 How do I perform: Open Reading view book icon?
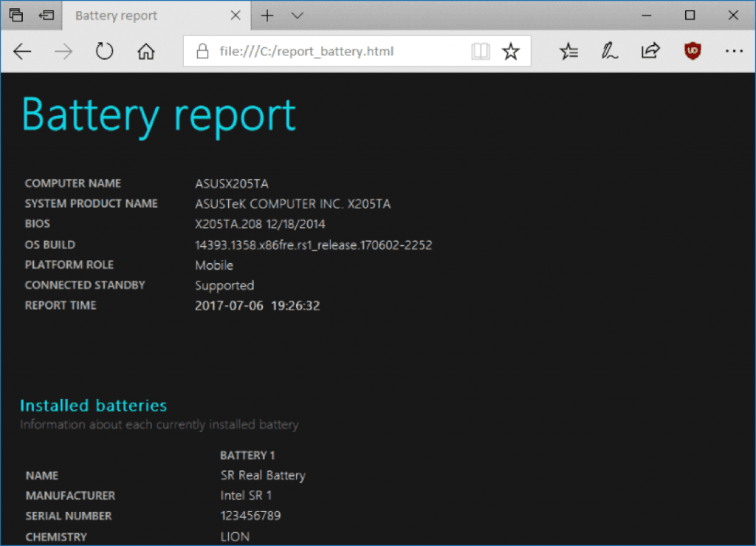point(481,51)
